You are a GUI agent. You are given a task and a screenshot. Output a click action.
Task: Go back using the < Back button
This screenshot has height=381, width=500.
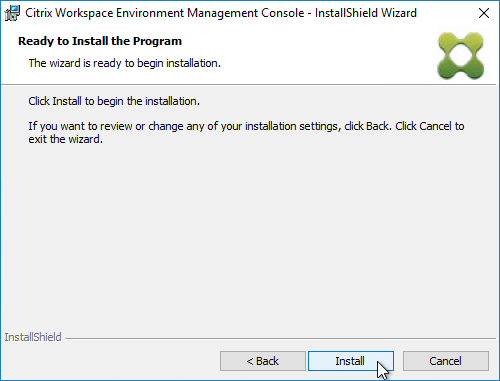click(263, 361)
